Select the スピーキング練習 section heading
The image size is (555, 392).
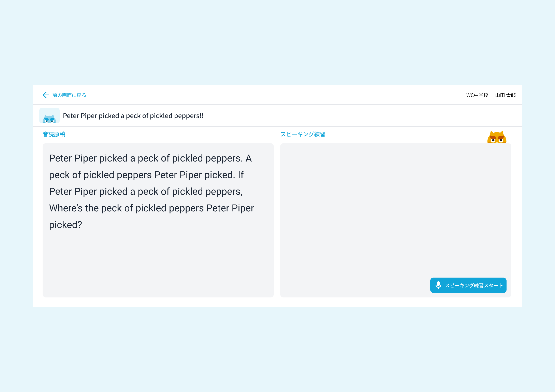click(x=303, y=134)
